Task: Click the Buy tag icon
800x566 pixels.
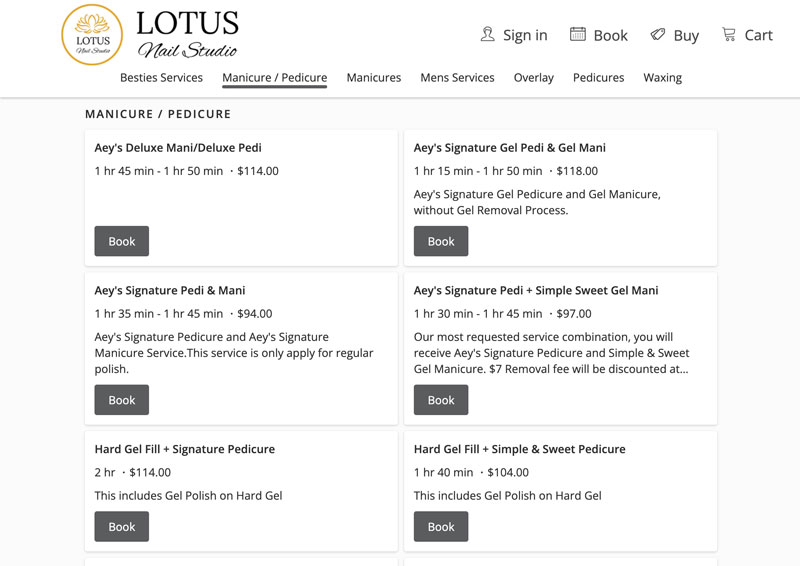Action: coord(658,35)
